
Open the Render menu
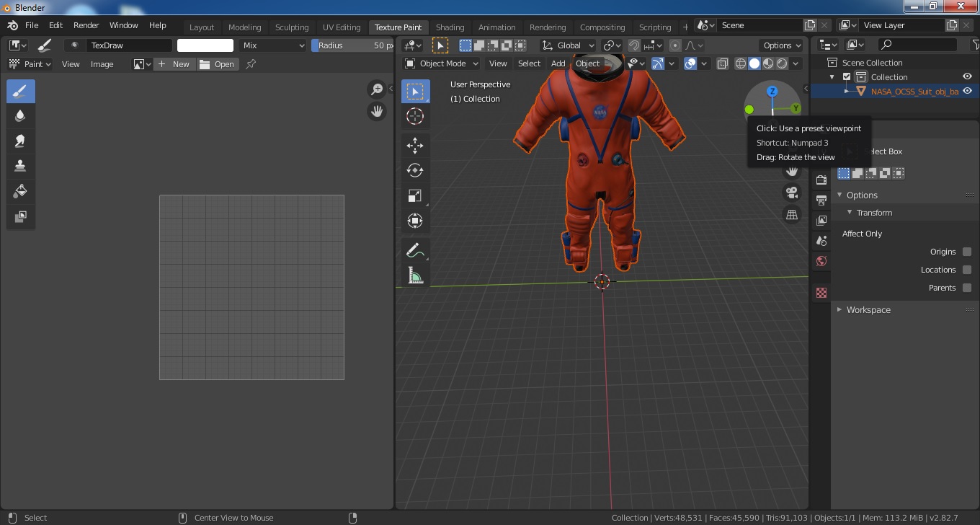pos(86,25)
